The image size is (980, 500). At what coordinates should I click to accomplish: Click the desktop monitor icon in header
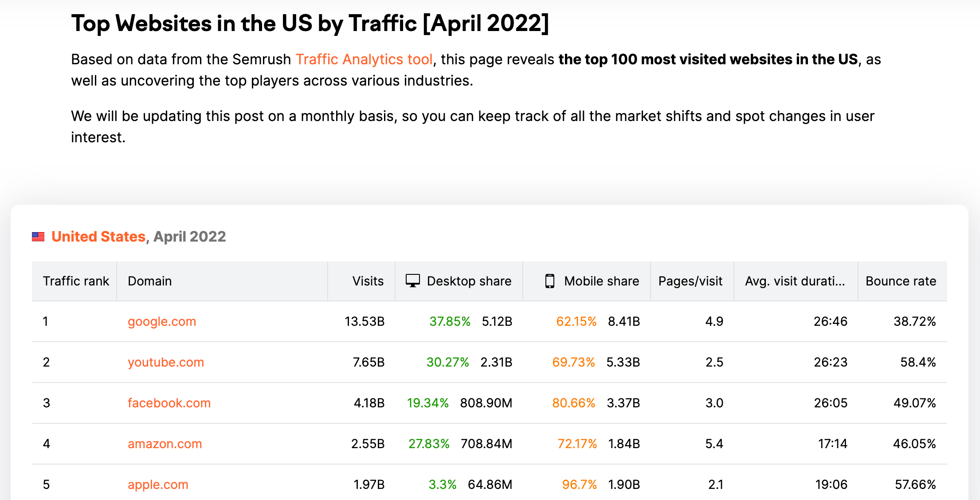click(412, 281)
